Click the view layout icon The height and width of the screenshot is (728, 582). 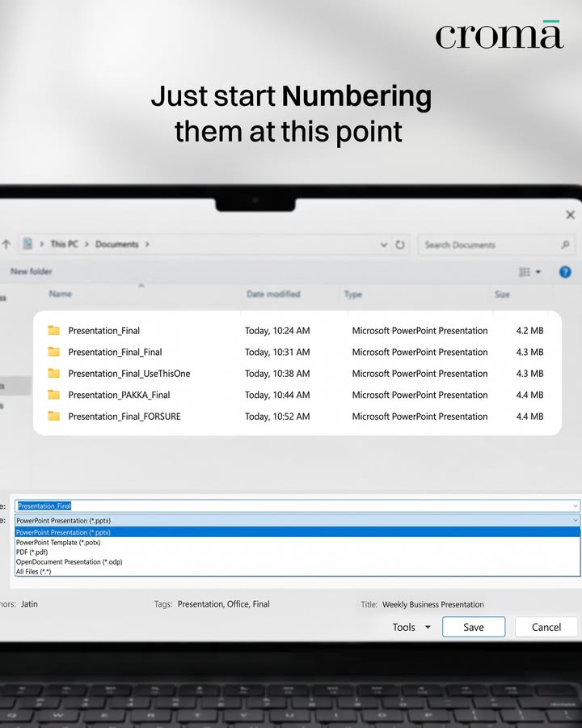525,272
